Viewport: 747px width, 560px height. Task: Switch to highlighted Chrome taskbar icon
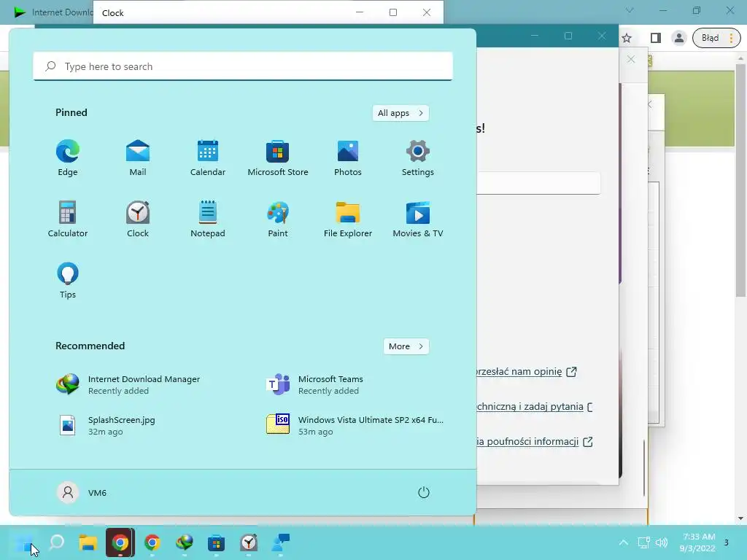(x=120, y=542)
